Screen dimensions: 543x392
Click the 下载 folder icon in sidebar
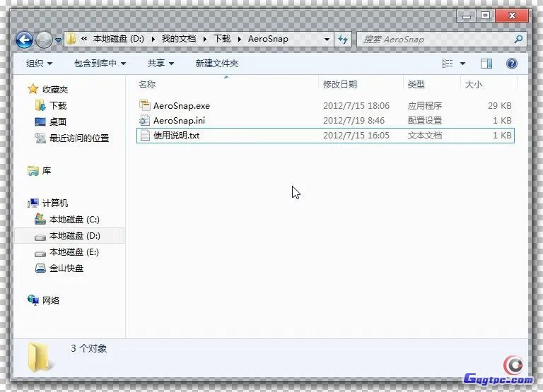(x=40, y=105)
